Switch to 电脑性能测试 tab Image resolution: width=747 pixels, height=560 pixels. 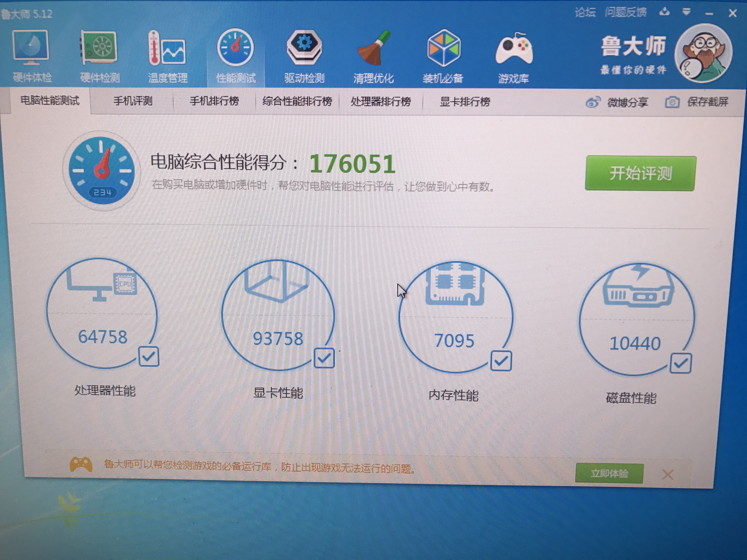click(x=50, y=101)
